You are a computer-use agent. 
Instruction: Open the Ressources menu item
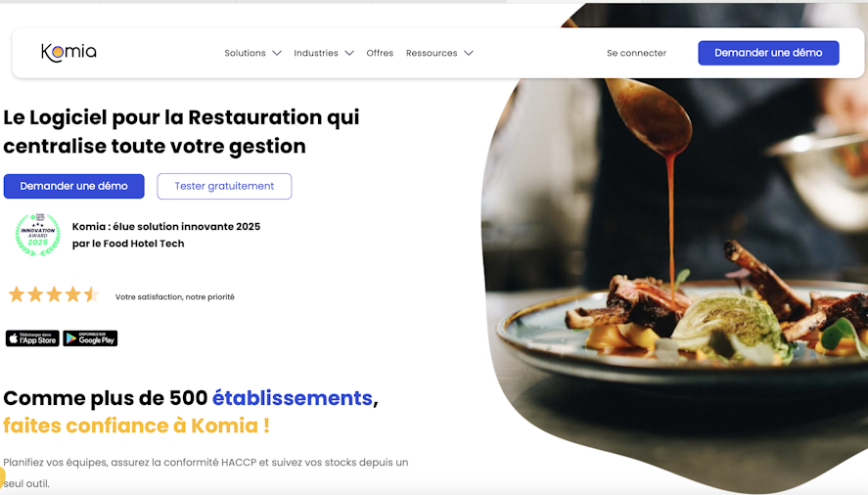point(432,53)
